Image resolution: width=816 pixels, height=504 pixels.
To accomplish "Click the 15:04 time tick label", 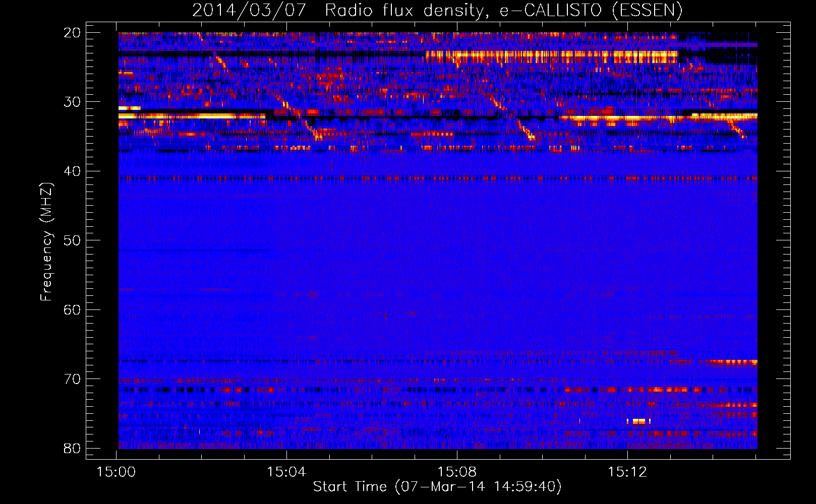I will click(286, 472).
